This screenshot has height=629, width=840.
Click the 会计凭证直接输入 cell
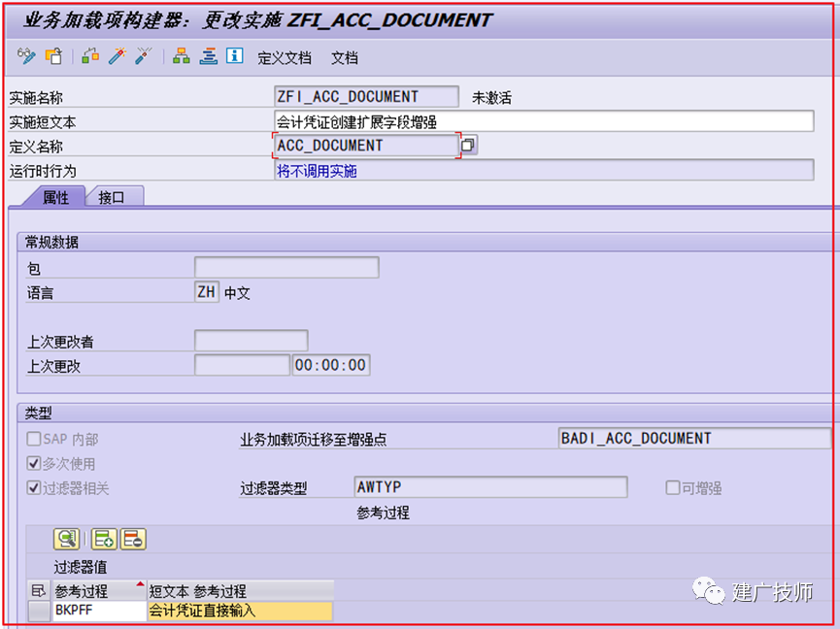point(241,611)
